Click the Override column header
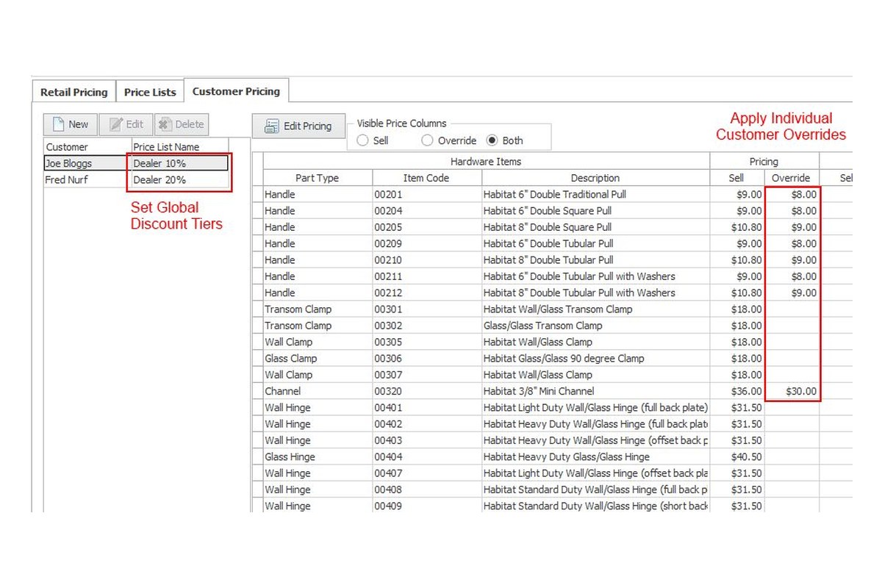Image resolution: width=882 pixels, height=588 pixels. pos(792,178)
